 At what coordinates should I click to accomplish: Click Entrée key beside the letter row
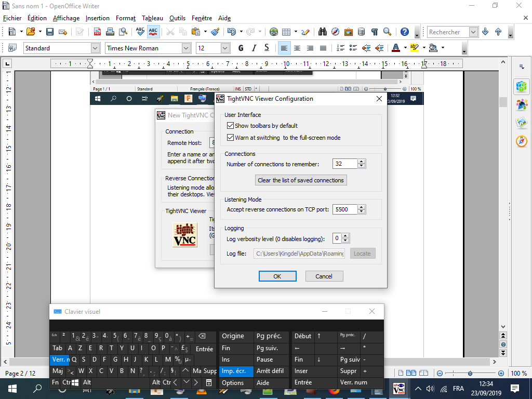click(204, 349)
